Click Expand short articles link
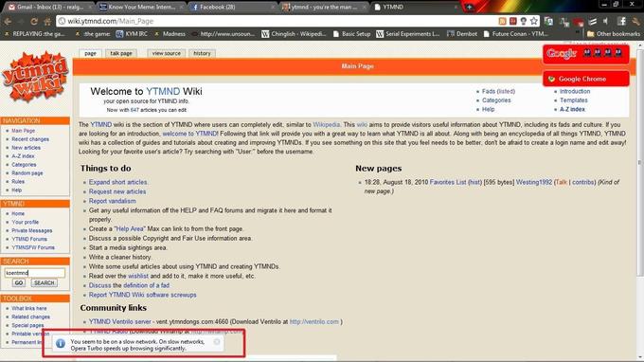644x362 pixels. click(x=117, y=182)
